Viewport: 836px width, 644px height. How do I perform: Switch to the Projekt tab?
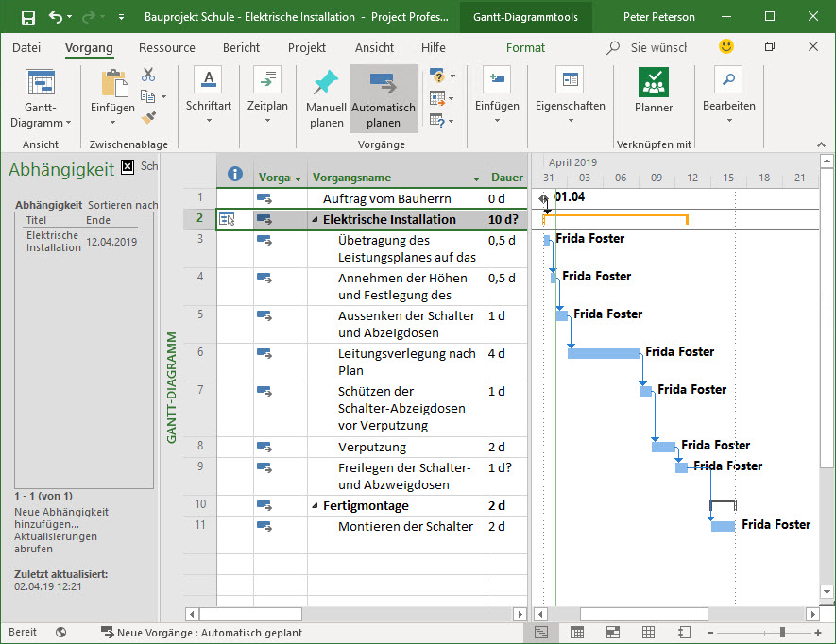[307, 48]
